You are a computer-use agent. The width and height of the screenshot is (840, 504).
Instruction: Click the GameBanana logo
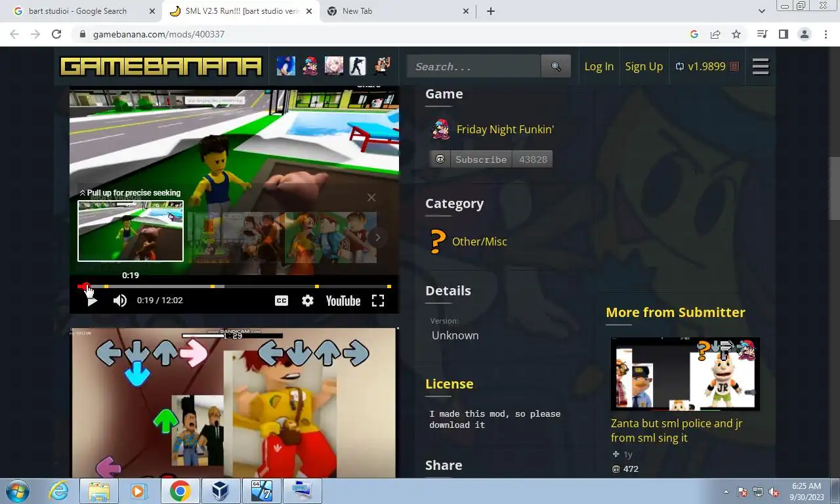coord(161,66)
